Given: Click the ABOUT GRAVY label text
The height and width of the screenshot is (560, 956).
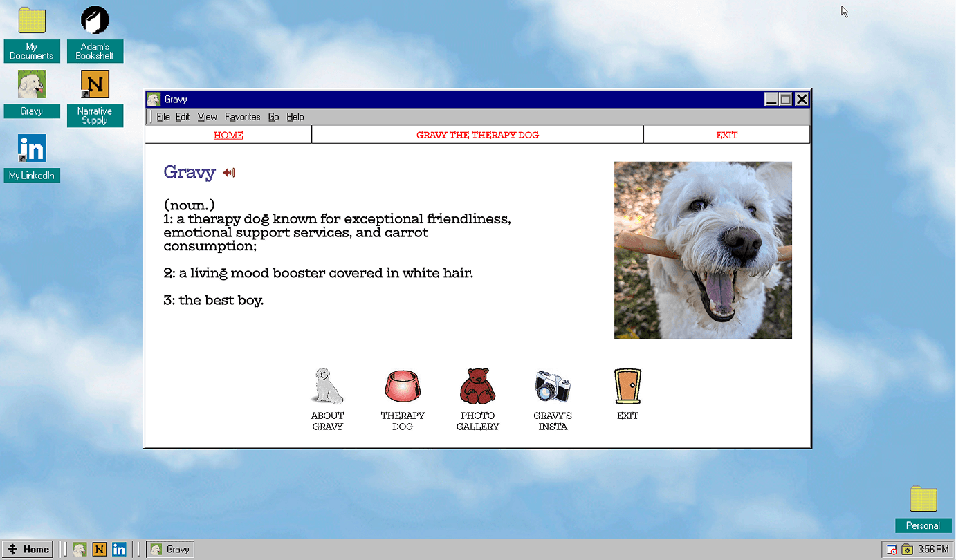Looking at the screenshot, I should (x=327, y=421).
